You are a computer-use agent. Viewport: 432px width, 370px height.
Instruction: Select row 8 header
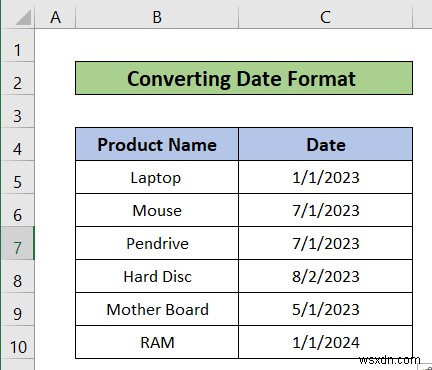17,276
